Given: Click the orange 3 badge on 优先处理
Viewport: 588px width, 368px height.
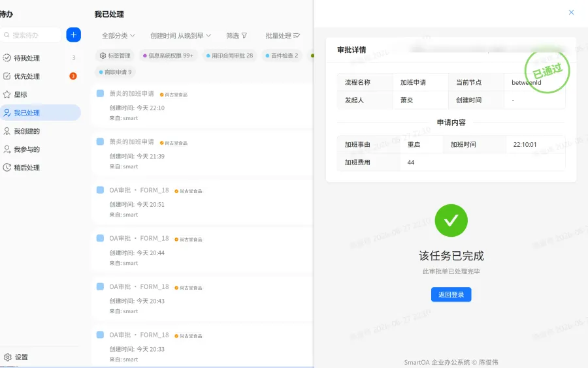Looking at the screenshot, I should point(73,76).
